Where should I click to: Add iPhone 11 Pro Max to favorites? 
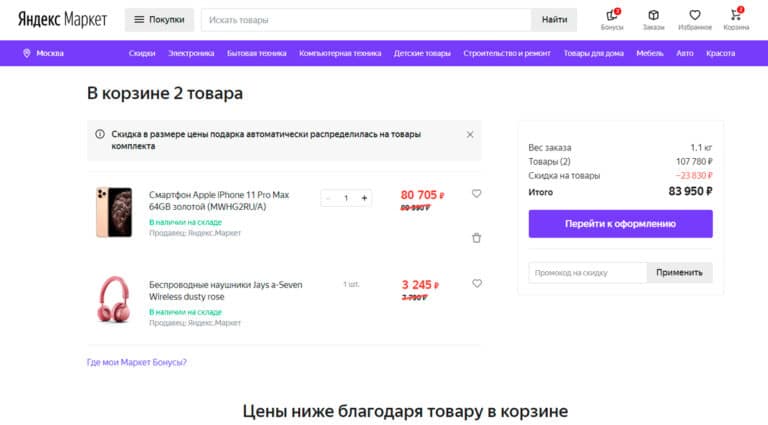(x=477, y=193)
